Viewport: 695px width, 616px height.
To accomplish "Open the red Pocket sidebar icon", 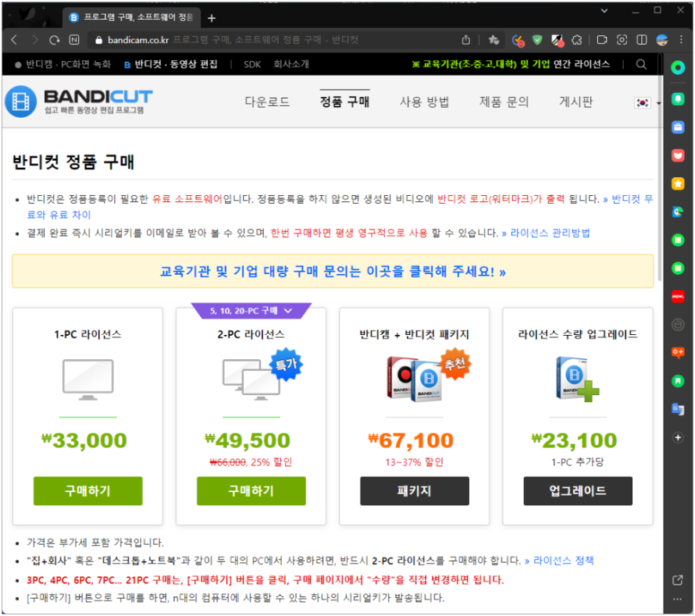I will click(678, 155).
